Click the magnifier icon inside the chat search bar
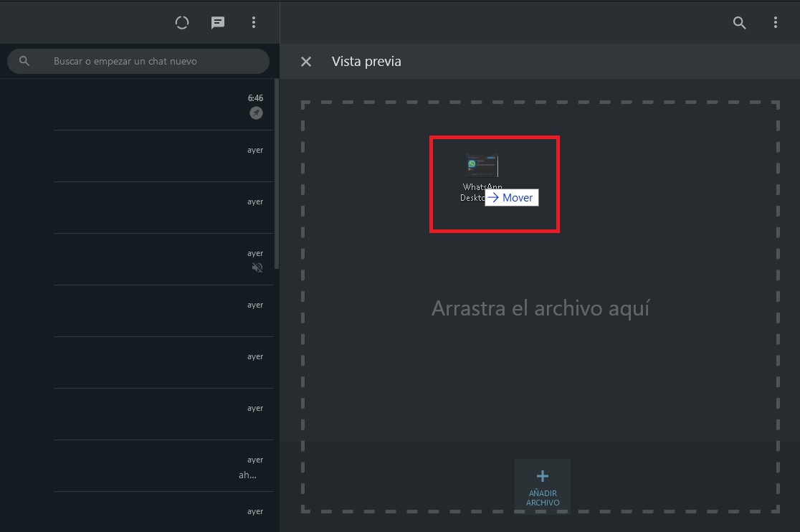 tap(24, 61)
